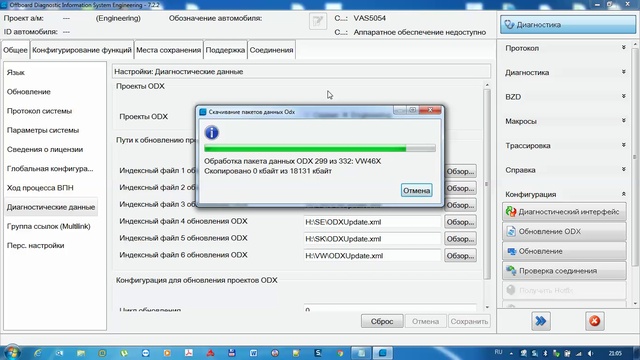Image resolution: width=640 pixels, height=360 pixels.
Task: Select Ход процесса ВПН entry
Action: (x=40, y=188)
